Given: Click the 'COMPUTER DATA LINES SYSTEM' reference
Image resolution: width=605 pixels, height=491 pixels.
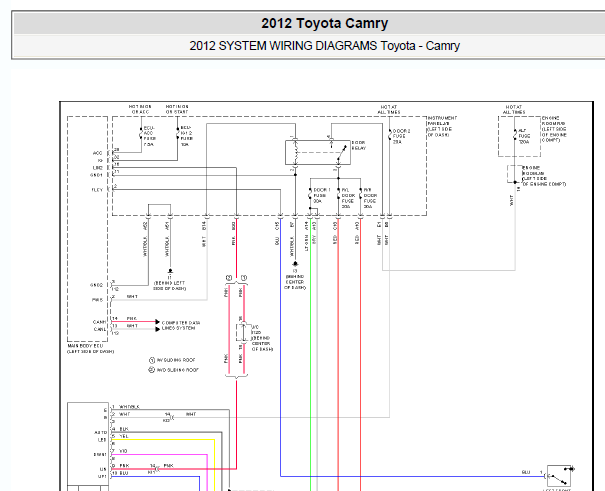Looking at the screenshot, I should (x=181, y=325).
